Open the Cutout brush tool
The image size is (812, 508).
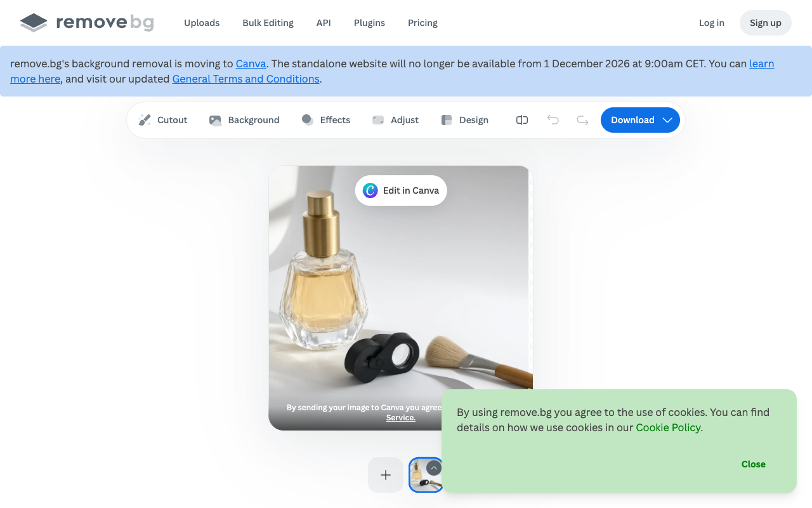pos(163,120)
